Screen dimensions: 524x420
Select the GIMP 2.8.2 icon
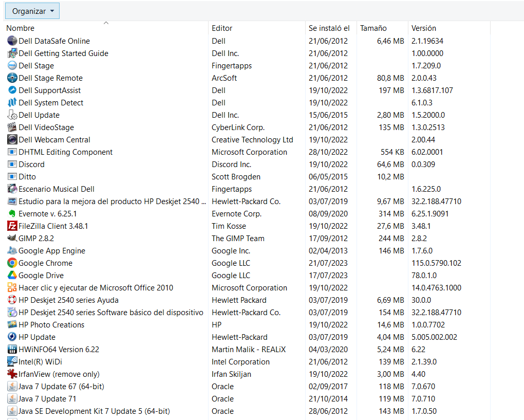point(12,239)
